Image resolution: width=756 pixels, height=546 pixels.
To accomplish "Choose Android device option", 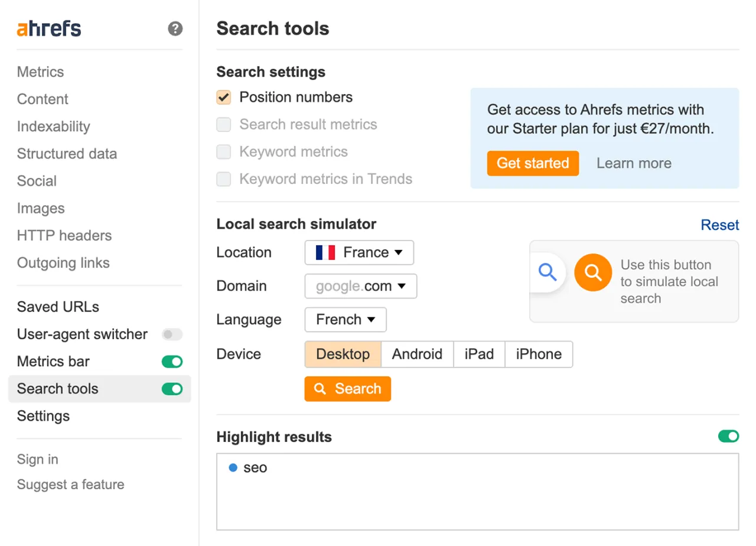I will coord(417,354).
